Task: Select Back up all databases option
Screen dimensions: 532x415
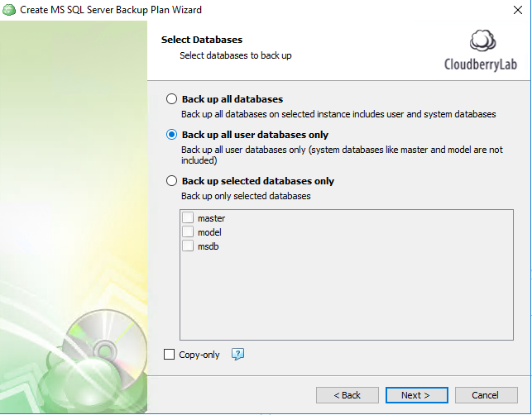Action: (x=171, y=99)
